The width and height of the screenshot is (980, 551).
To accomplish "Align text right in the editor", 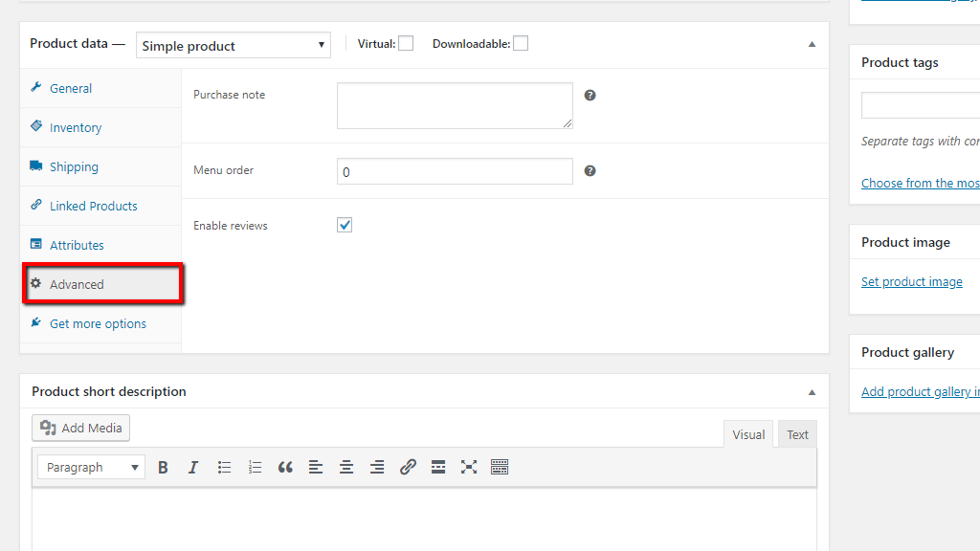I will (377, 467).
